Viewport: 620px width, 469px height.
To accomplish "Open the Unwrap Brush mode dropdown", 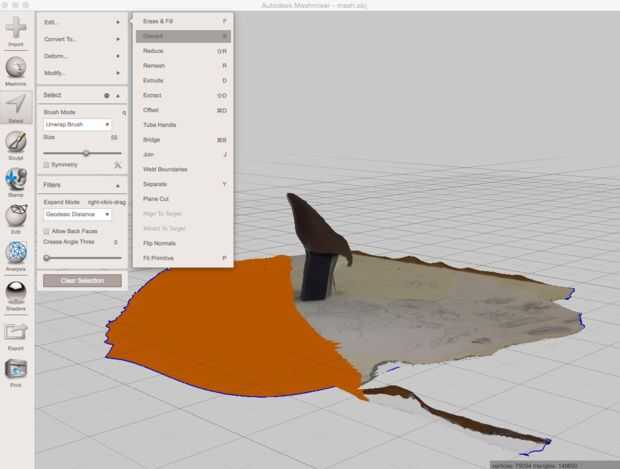I will [78, 125].
